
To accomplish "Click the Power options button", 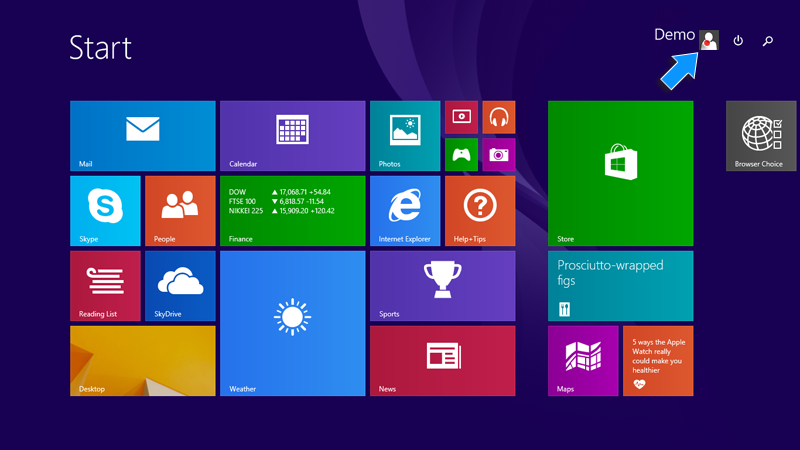I will [x=738, y=41].
